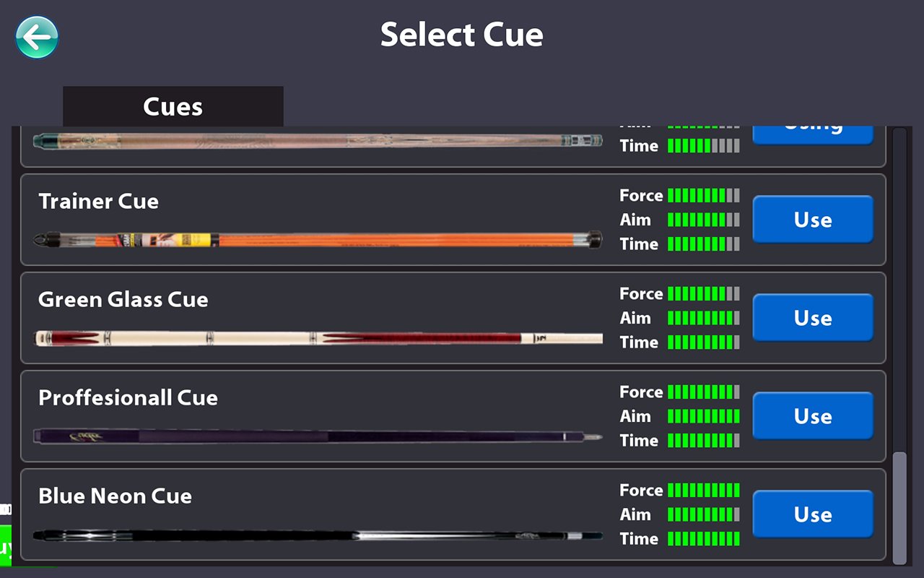The image size is (924, 578).
Task: Click the cue list scrollbar thumb
Action: click(x=899, y=508)
